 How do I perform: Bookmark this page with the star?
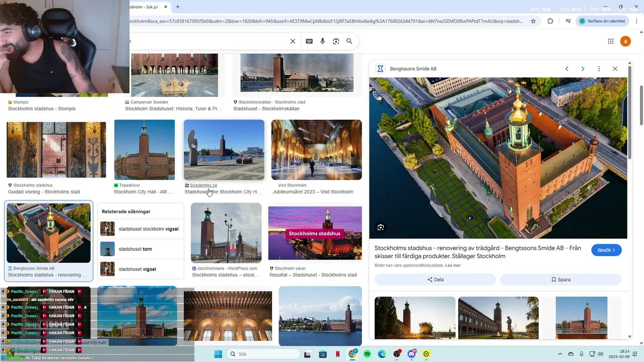tap(533, 21)
